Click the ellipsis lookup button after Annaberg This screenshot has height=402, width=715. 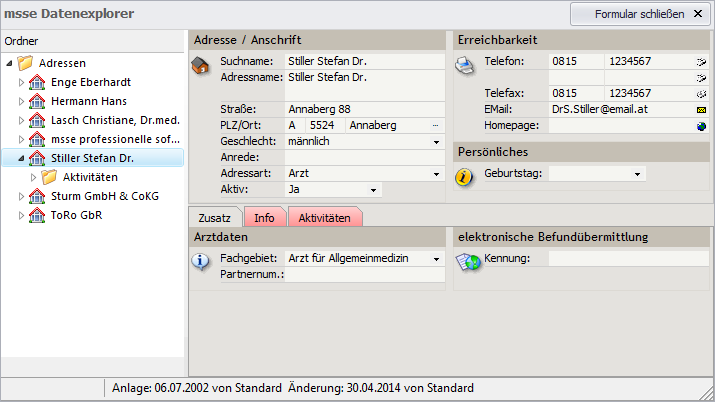435,125
